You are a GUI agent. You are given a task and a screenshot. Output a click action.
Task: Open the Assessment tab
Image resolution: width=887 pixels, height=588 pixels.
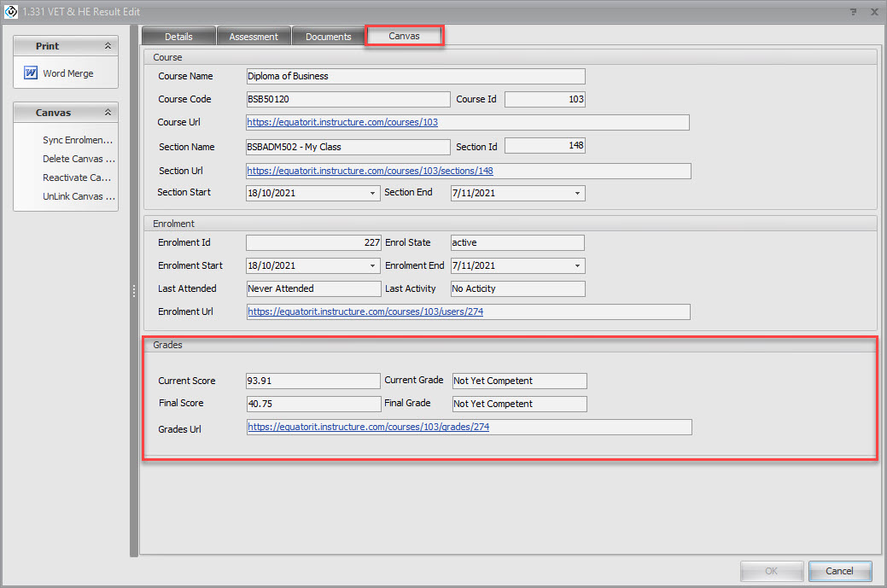pos(254,37)
